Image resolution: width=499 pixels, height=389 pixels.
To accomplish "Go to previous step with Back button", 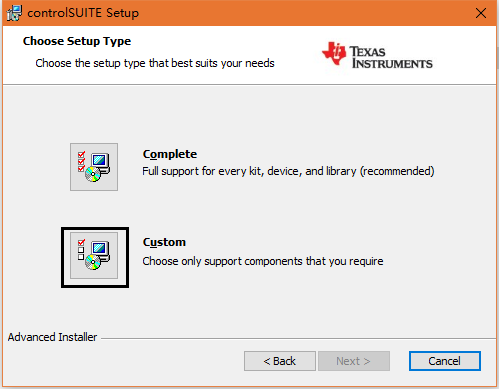I will [280, 361].
